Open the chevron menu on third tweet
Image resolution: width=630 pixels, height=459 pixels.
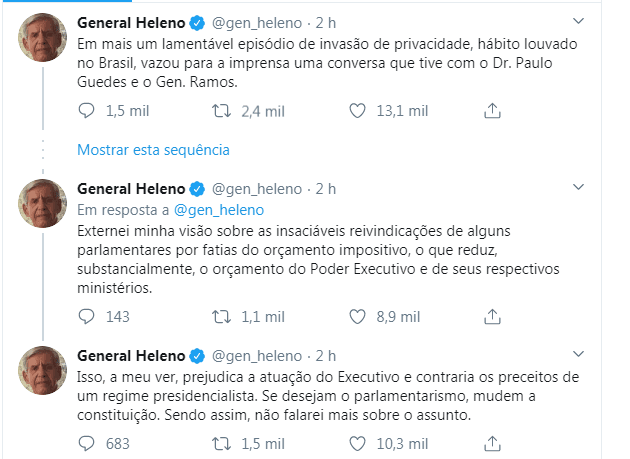(577, 355)
